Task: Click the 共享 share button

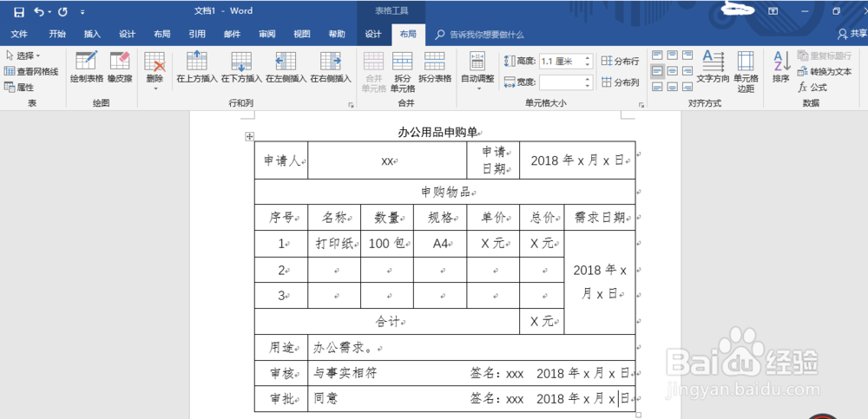Action: coord(852,35)
